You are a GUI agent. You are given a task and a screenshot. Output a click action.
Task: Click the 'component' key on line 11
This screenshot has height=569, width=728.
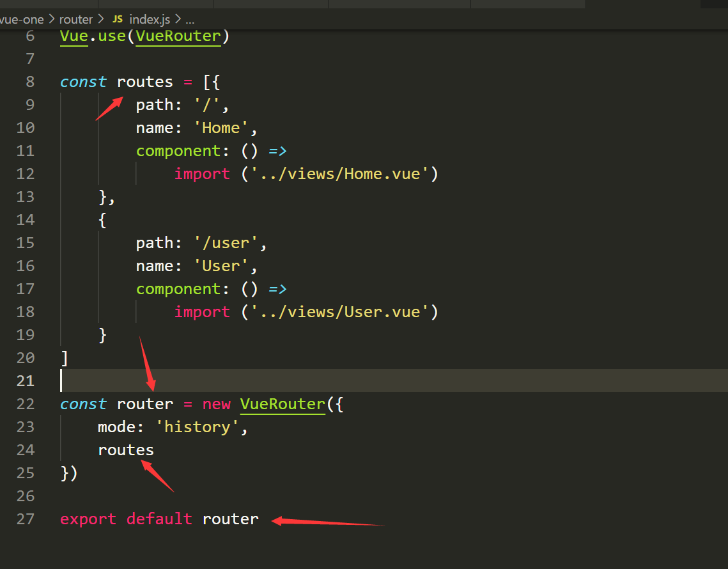178,151
